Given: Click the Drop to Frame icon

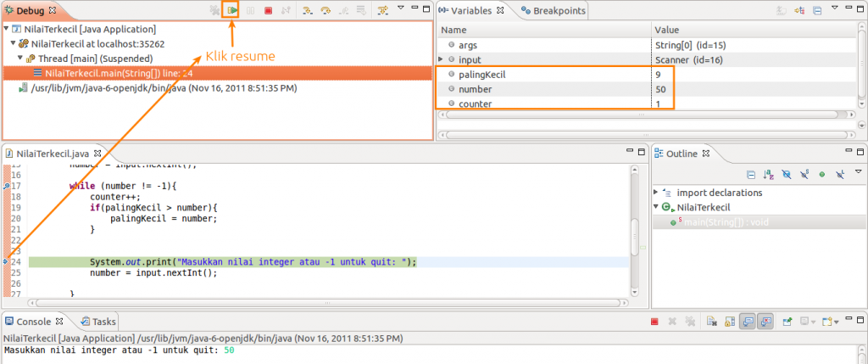Looking at the screenshot, I should (x=360, y=10).
